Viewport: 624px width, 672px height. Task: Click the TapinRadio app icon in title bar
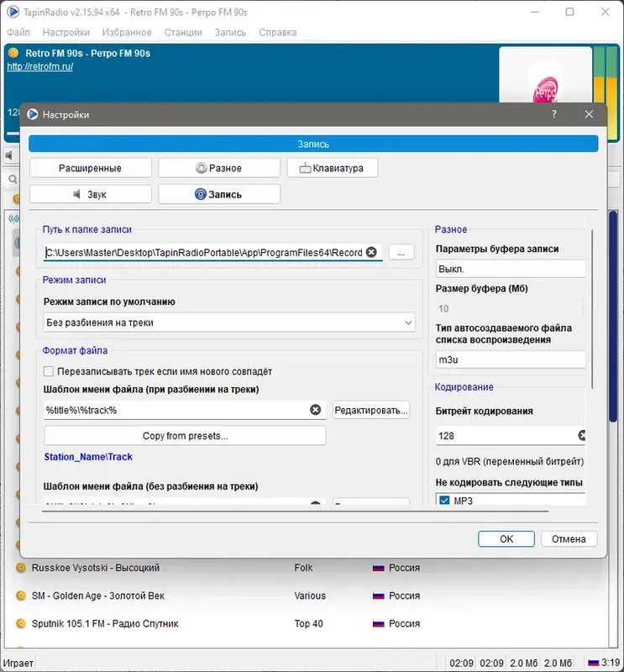coord(13,12)
